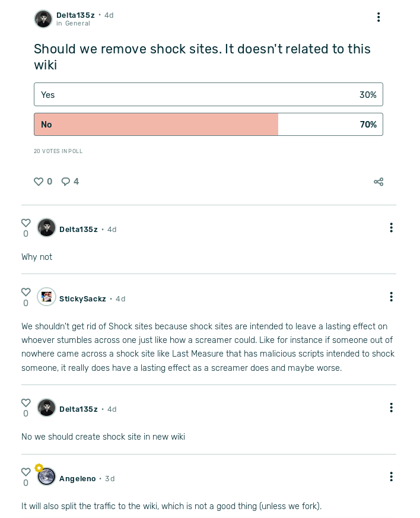The height and width of the screenshot is (518, 420).
Task: Like the main poll post
Action: pyautogui.click(x=39, y=182)
